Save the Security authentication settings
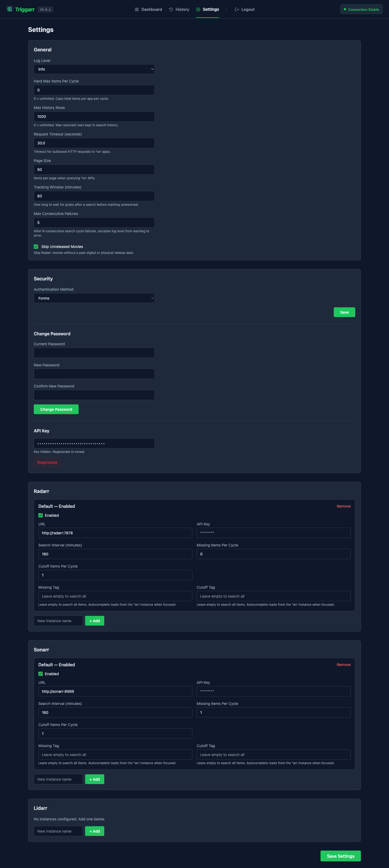This screenshot has width=389, height=868. pyautogui.click(x=344, y=312)
